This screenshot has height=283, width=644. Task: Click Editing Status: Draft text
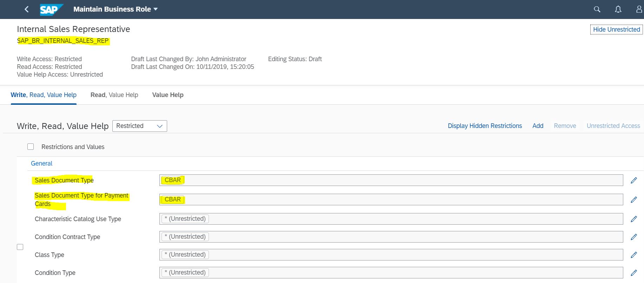click(295, 59)
